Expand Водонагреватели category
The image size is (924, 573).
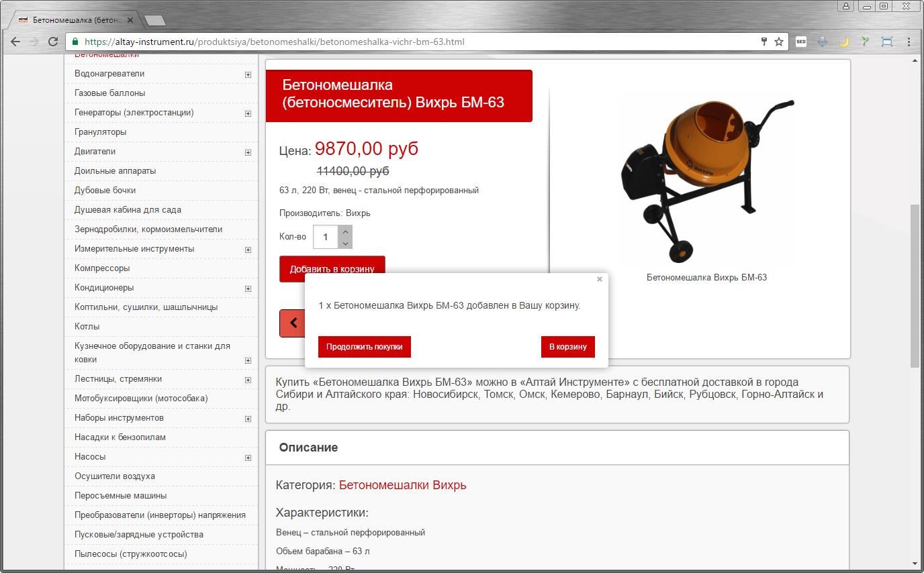coord(248,74)
